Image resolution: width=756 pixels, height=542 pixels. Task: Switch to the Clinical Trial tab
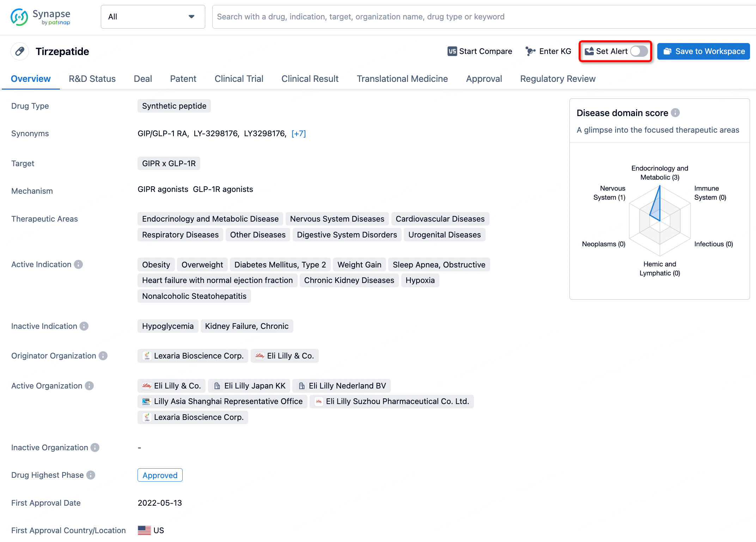238,79
